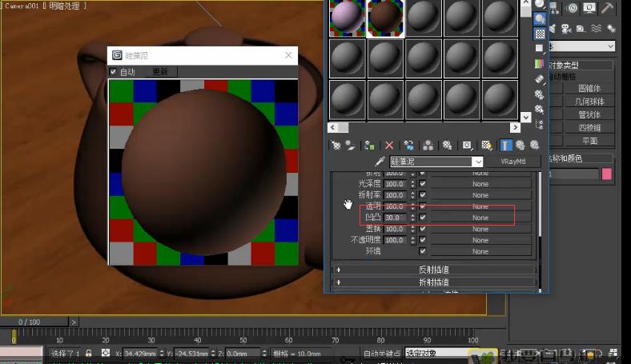
Task: Click the VRayMtl material type button
Action: coord(512,162)
